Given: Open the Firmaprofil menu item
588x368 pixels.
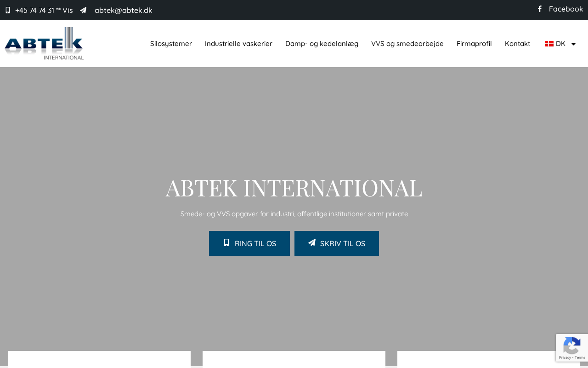Looking at the screenshot, I should [x=474, y=44].
